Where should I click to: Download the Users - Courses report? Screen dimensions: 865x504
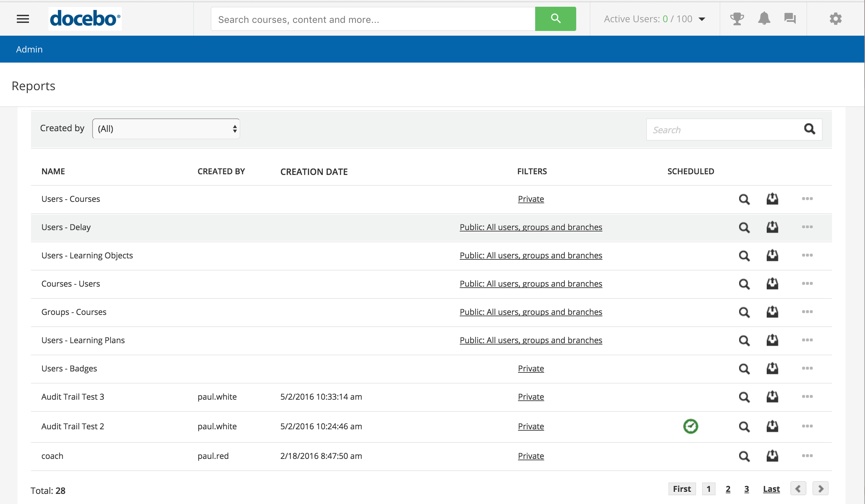click(x=772, y=199)
